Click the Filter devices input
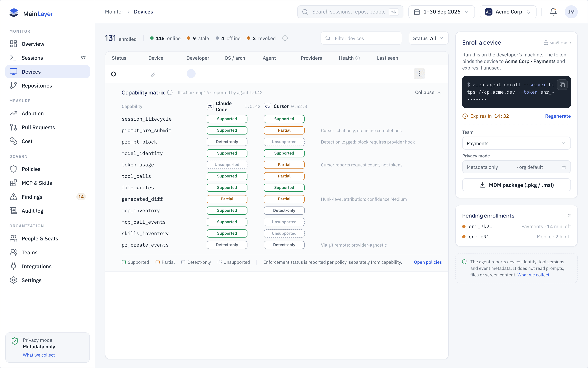The image size is (588, 368). pos(361,38)
